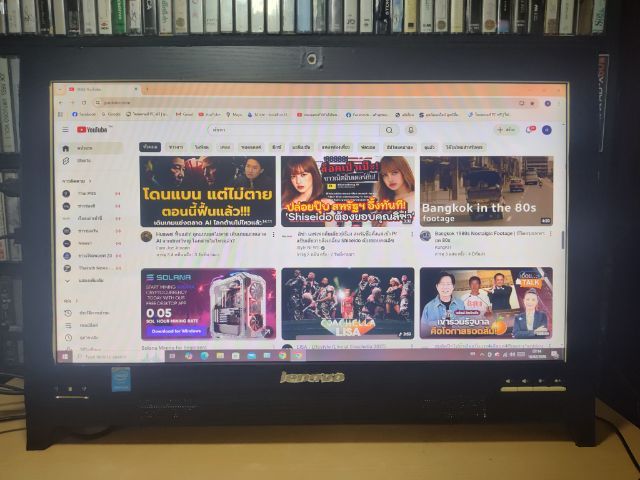Image resolution: width=640 pixels, height=480 pixels.
Task: Open the Solana mining ad thumbnail
Action: coord(208,304)
